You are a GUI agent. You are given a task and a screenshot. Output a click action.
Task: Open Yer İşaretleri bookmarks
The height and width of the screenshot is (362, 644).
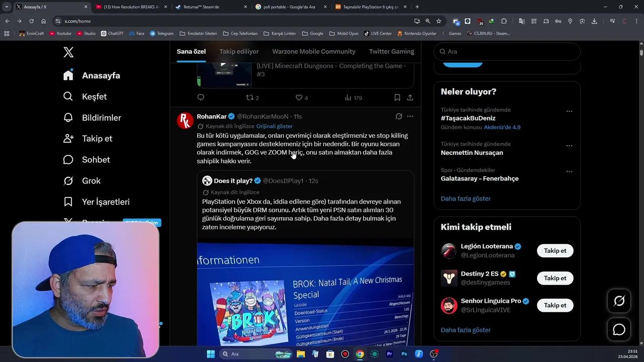click(96, 202)
